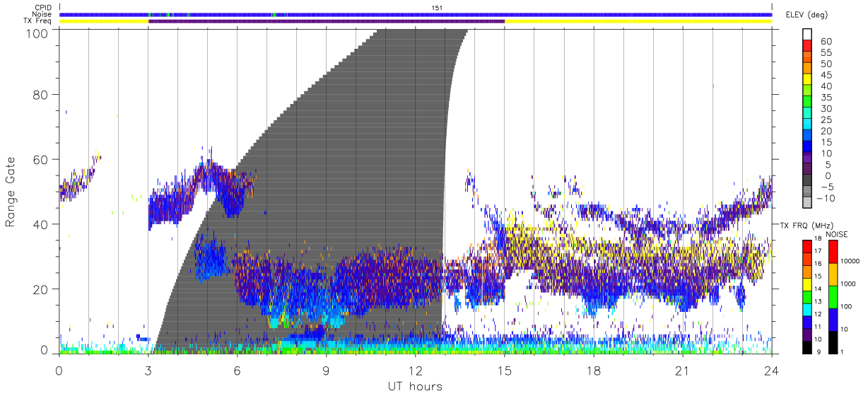The width and height of the screenshot is (868, 401).
Task: Click the blue Noise strip above the plot
Action: pos(416,14)
